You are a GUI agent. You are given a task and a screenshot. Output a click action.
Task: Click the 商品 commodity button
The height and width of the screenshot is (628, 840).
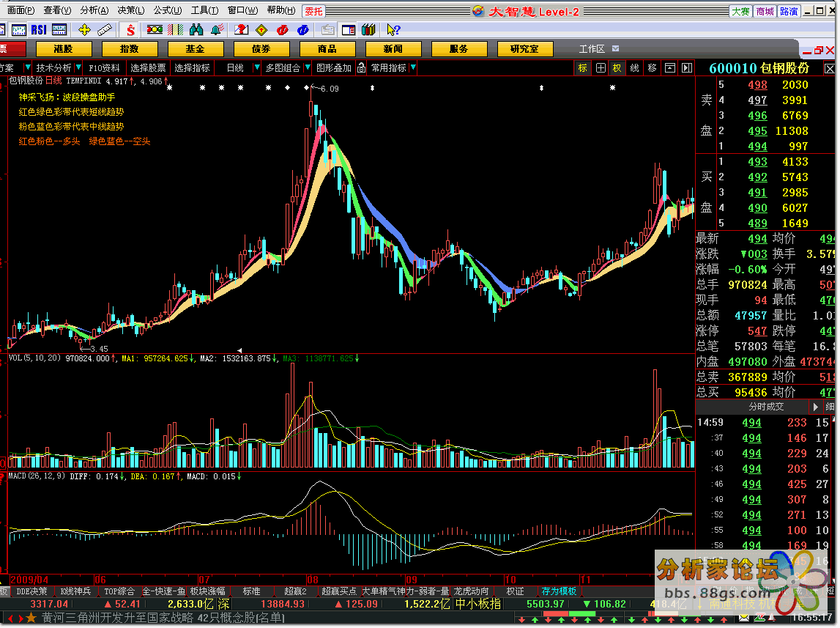[x=327, y=49]
